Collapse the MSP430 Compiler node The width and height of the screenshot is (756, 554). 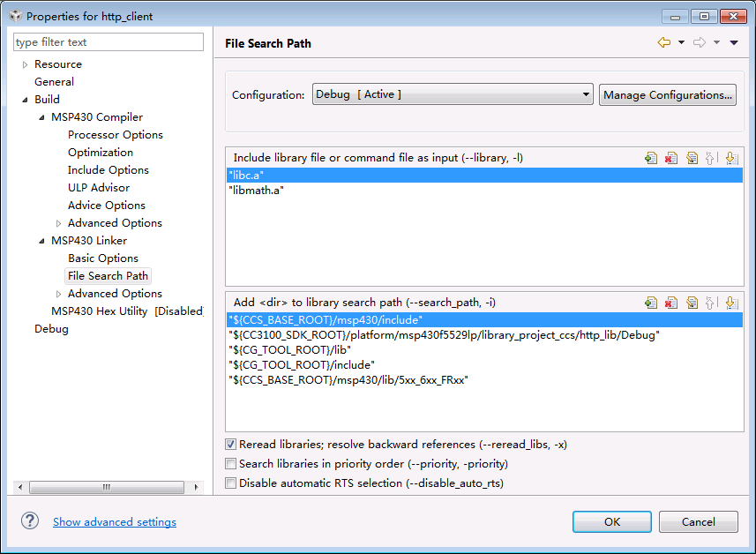coord(41,117)
